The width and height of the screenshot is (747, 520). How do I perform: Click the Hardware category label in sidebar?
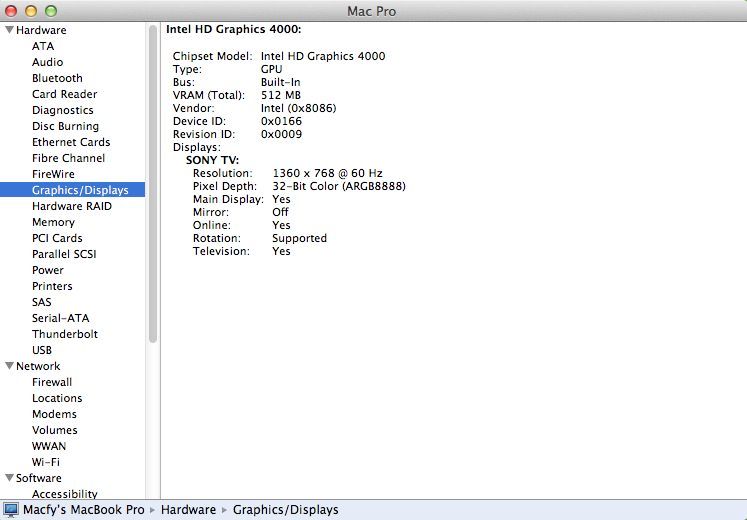click(41, 30)
